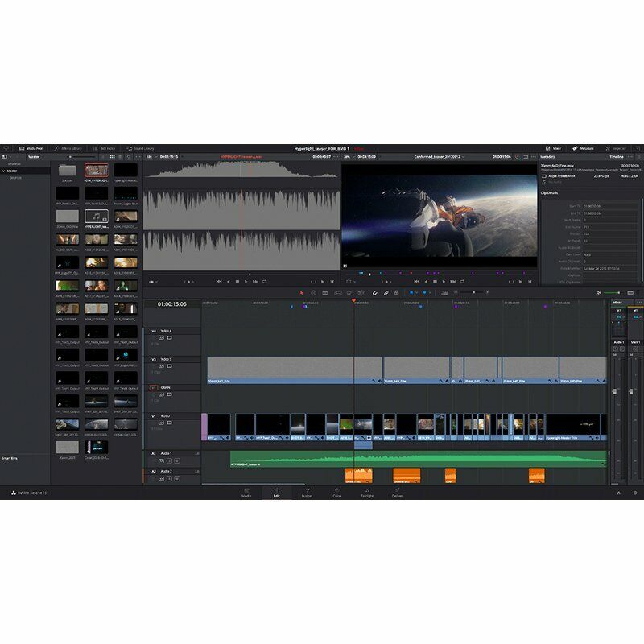
Task: Add a marker to the timeline
Action: coord(424,294)
